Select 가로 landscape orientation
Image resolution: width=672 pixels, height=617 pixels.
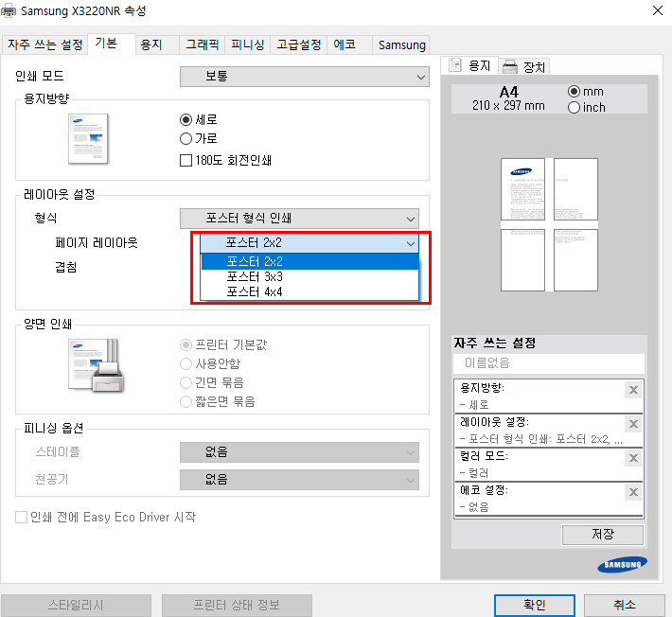186,138
